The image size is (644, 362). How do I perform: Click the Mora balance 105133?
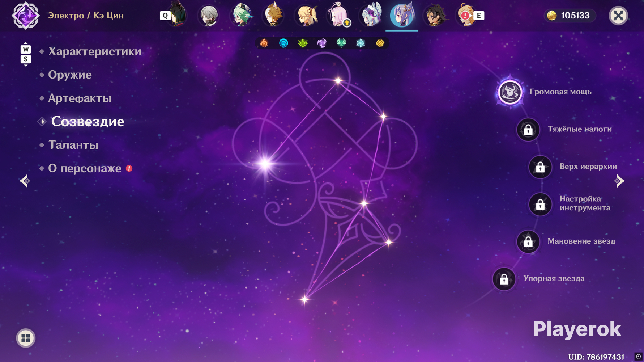click(570, 16)
